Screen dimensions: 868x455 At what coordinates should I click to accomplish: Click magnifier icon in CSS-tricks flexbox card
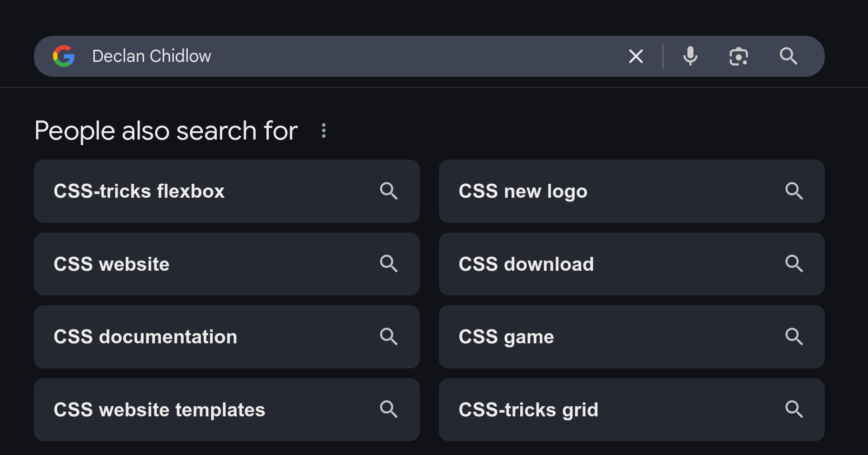tap(389, 191)
